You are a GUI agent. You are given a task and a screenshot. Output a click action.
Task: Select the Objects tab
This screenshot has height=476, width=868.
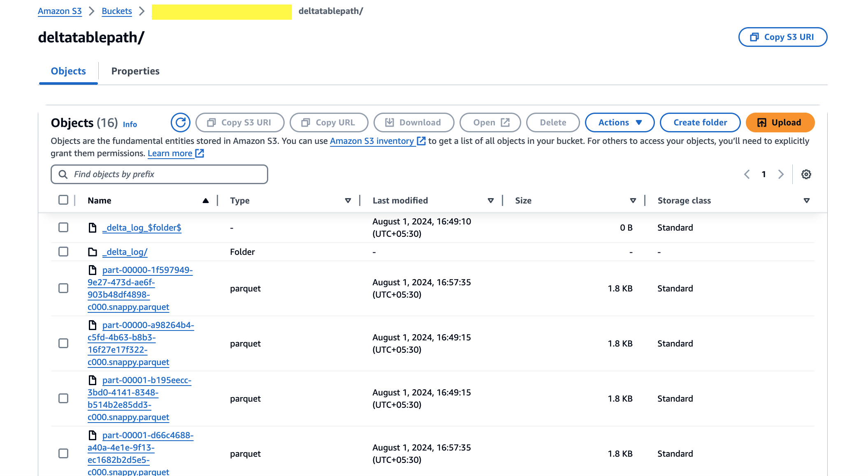pos(68,71)
